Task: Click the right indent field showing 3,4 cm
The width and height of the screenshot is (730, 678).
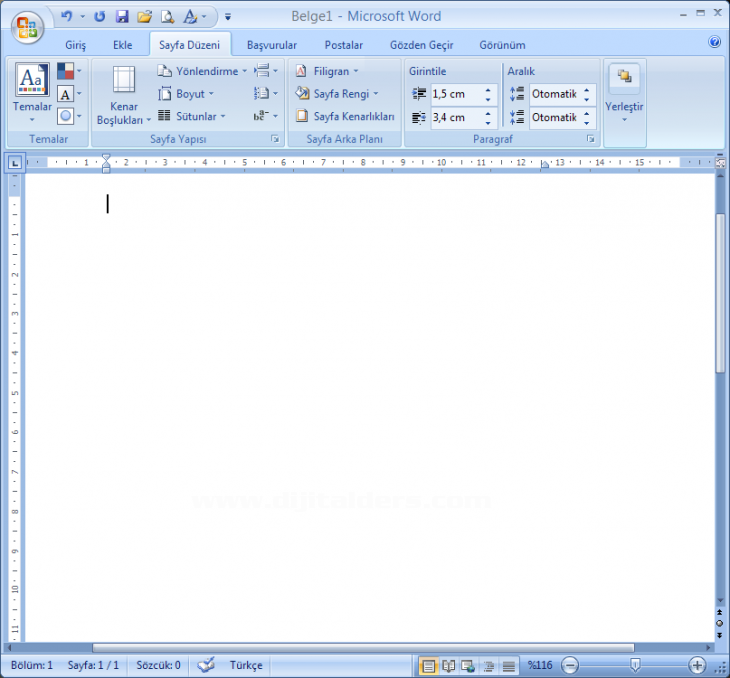Action: [456, 117]
